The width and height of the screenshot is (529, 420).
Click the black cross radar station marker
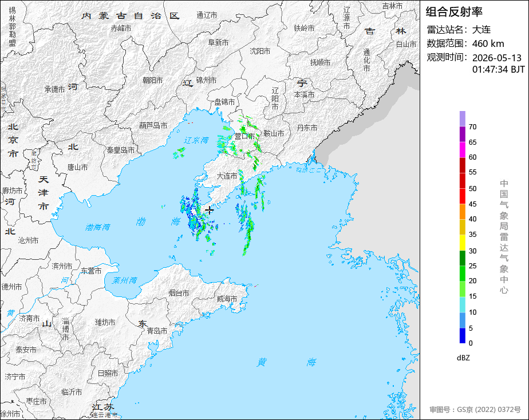click(x=210, y=210)
